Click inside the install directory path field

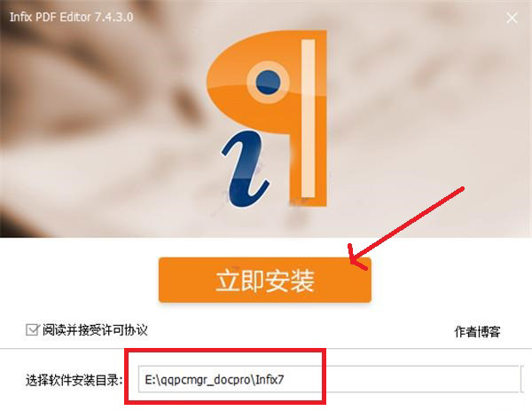pos(329,379)
